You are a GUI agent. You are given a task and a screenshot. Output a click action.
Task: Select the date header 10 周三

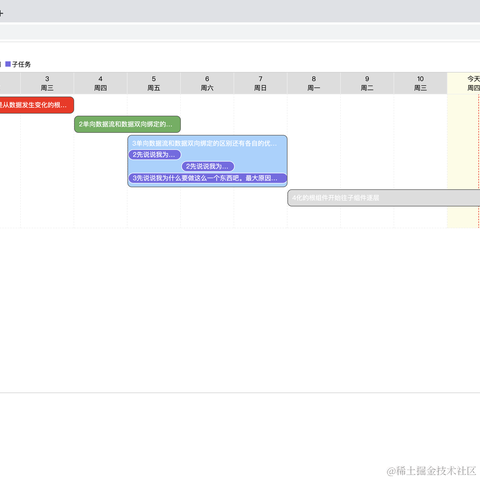click(x=420, y=83)
